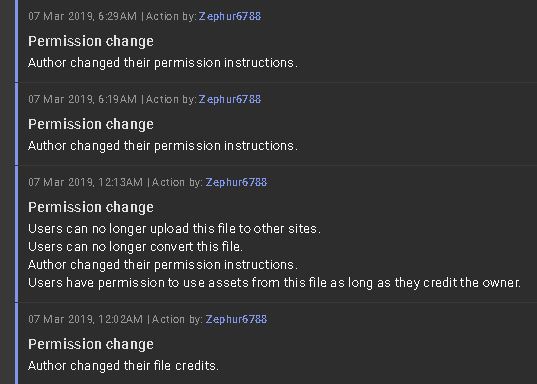Click 'Users can no longer convert this file' line
This screenshot has width=537, height=384.
[x=136, y=247]
